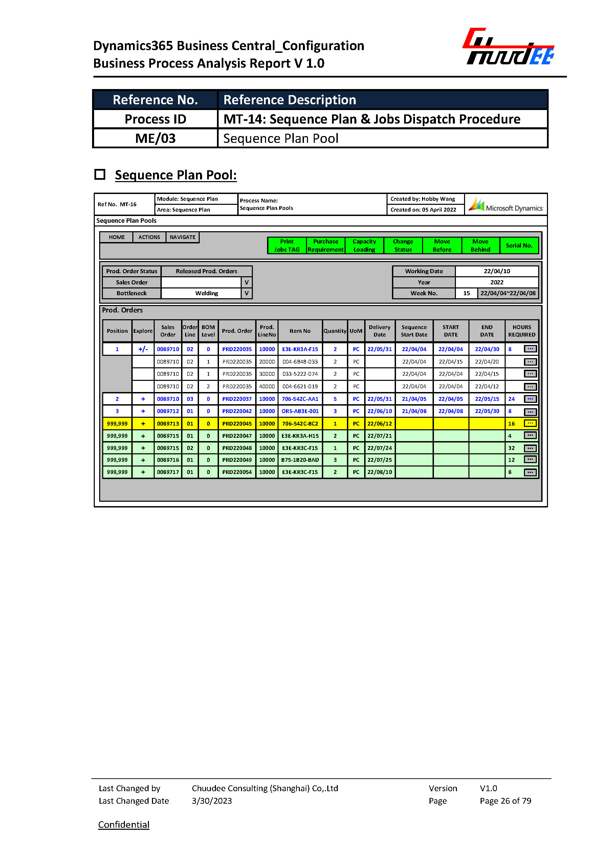Click the Capacity Loading button
Viewport: 616px width, 867px height.
[x=364, y=245]
